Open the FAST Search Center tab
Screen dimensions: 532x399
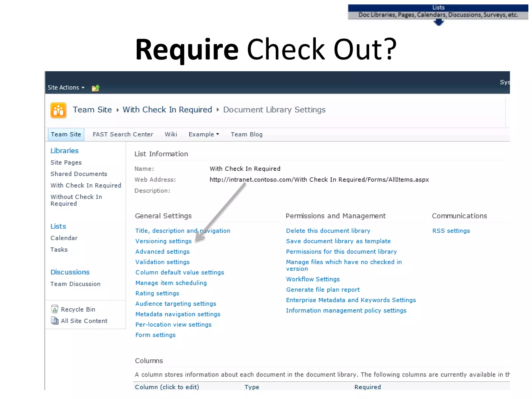point(123,134)
